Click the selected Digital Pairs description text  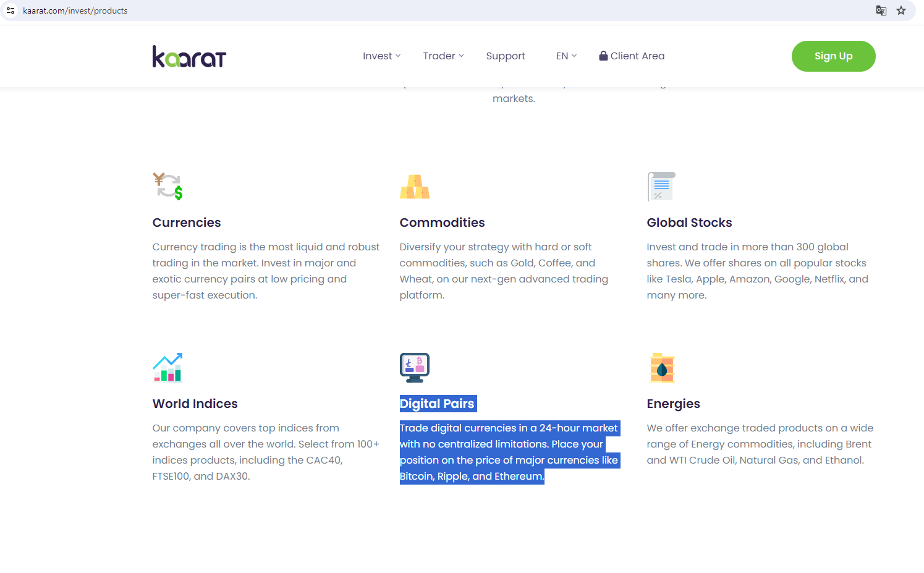click(x=510, y=452)
